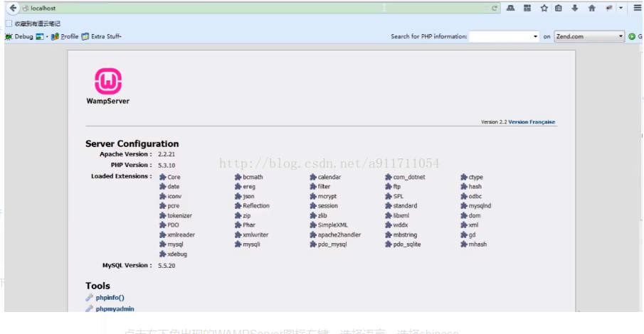Go to the home page icon

[591, 8]
